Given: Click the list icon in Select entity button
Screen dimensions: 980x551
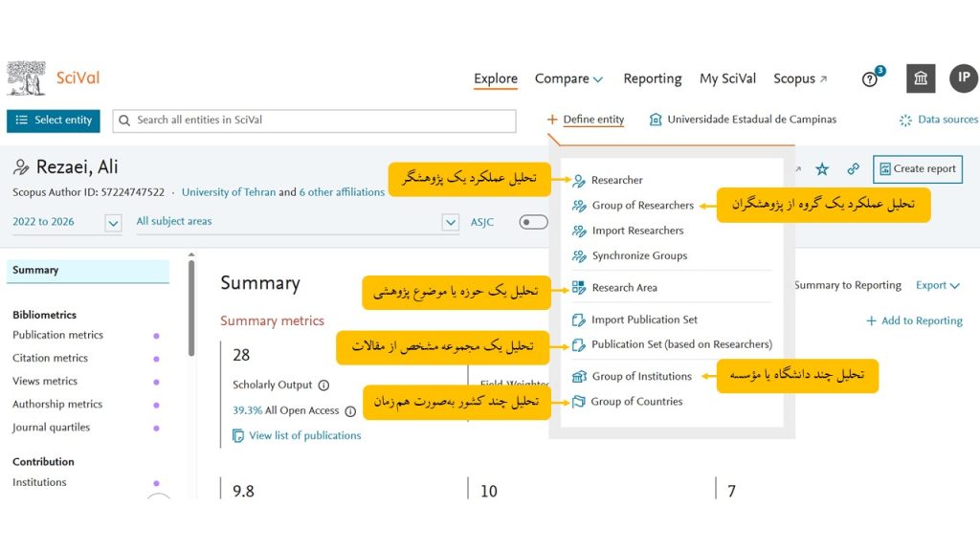Looking at the screenshot, I should (x=21, y=120).
